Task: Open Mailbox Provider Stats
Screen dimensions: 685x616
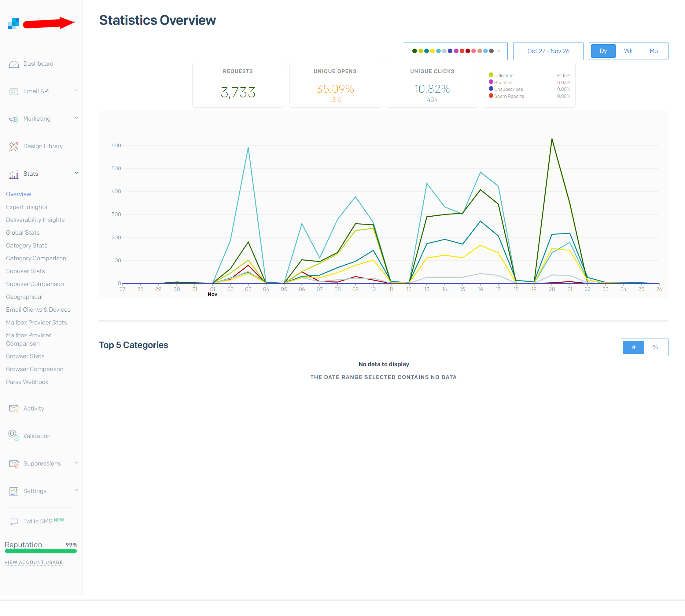Action: [37, 323]
